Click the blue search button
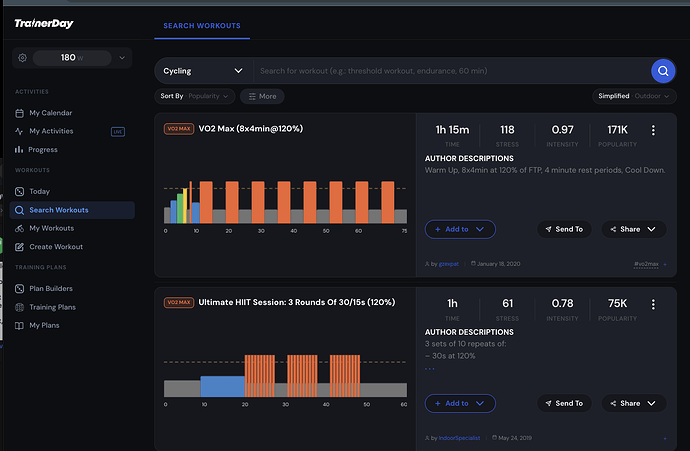Screen dimensions: 690x451 tap(663, 71)
